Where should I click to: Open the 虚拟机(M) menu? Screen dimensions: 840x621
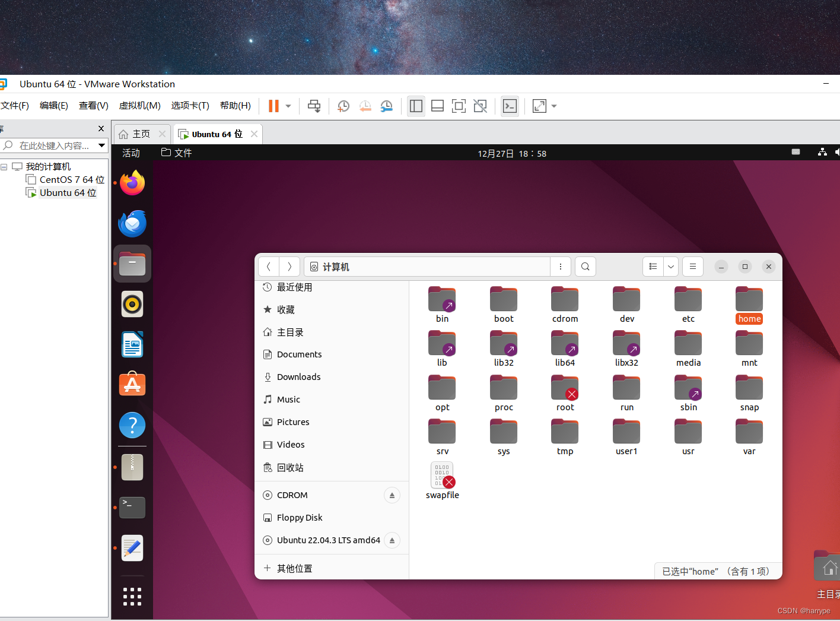pyautogui.click(x=140, y=106)
